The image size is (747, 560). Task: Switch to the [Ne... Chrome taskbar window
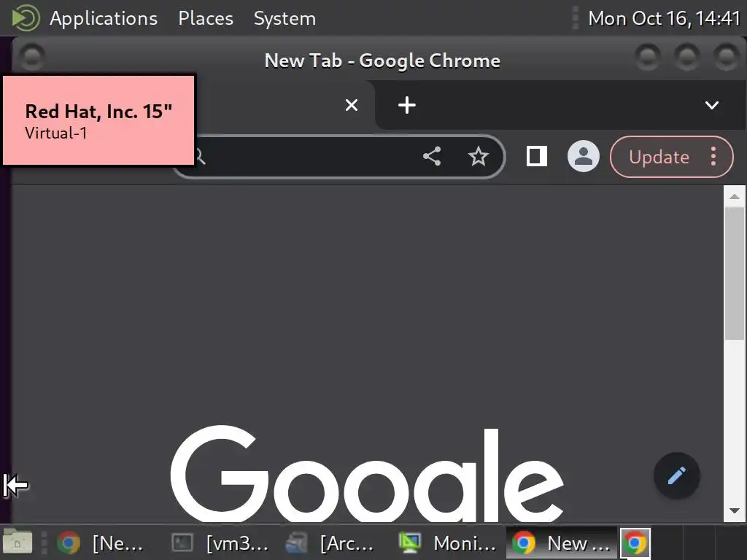click(x=101, y=542)
